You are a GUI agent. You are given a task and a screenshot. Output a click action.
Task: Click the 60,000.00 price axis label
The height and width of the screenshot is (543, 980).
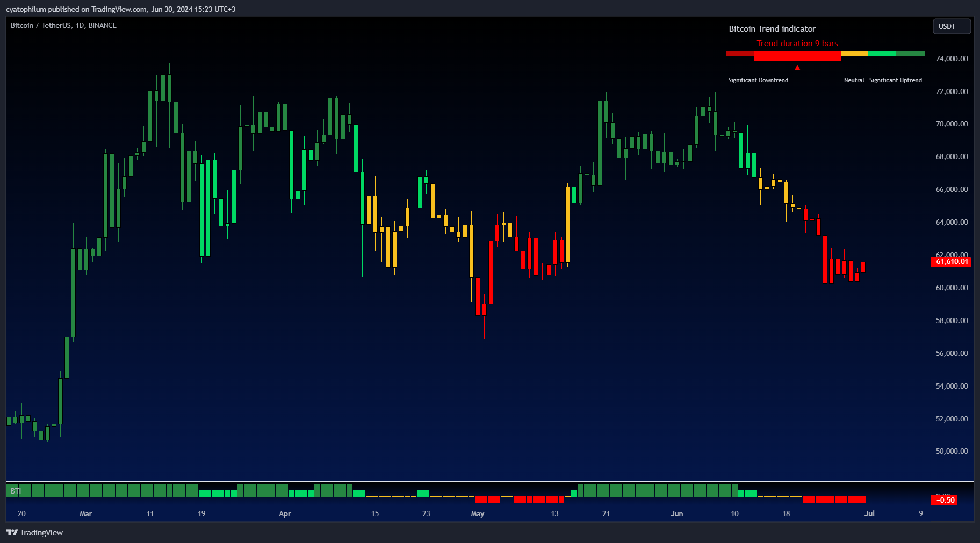(x=952, y=288)
